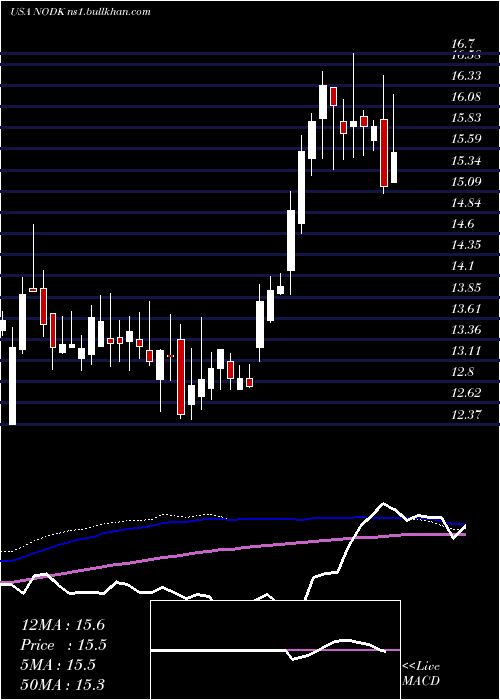The image size is (500, 700).
Task: Click the 12.8 price axis label
Action: coord(462,372)
